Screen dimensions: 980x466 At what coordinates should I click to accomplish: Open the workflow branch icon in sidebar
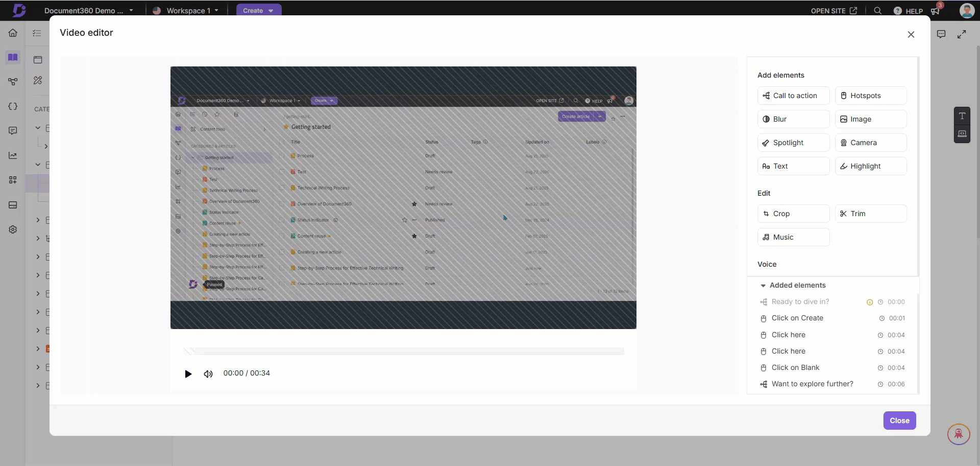pos(13,82)
